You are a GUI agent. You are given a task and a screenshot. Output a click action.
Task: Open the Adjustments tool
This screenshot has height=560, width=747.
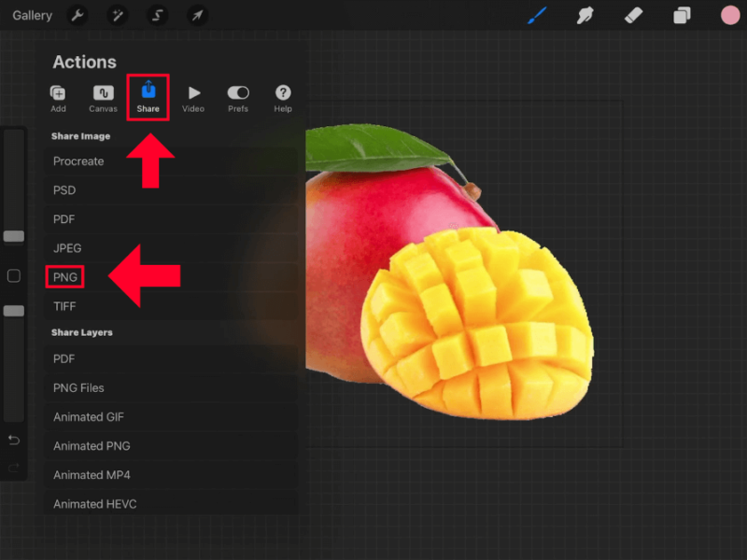click(x=117, y=15)
